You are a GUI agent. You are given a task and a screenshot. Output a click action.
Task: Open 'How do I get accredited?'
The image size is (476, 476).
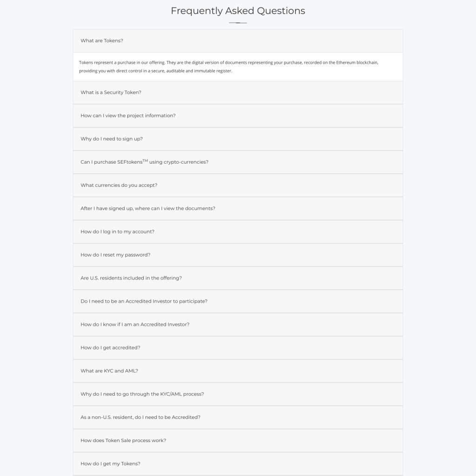point(238,348)
